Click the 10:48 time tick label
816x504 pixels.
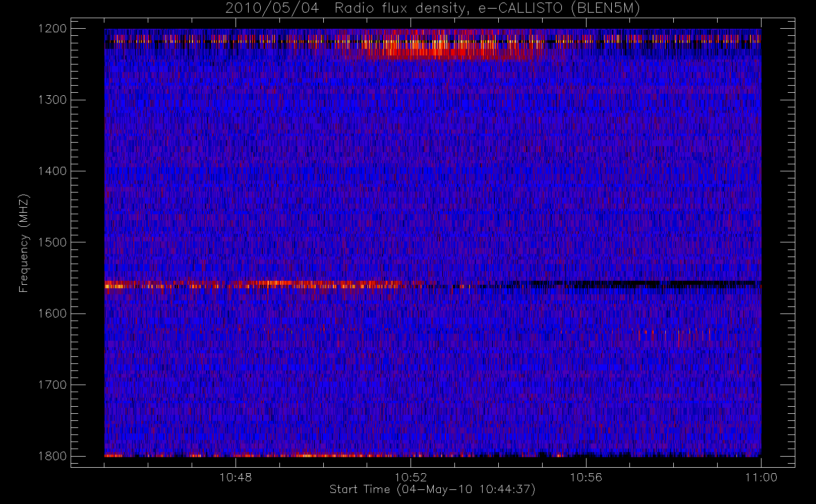tap(236, 477)
